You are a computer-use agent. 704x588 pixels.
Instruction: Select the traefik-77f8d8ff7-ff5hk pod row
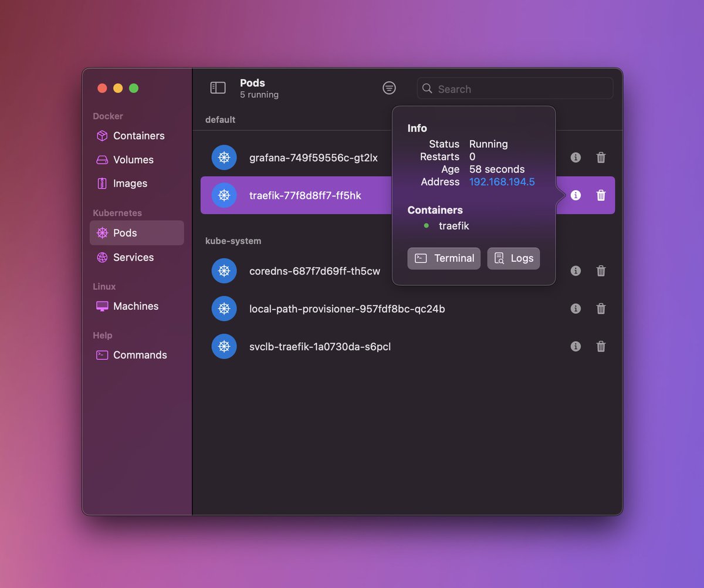[407, 195]
